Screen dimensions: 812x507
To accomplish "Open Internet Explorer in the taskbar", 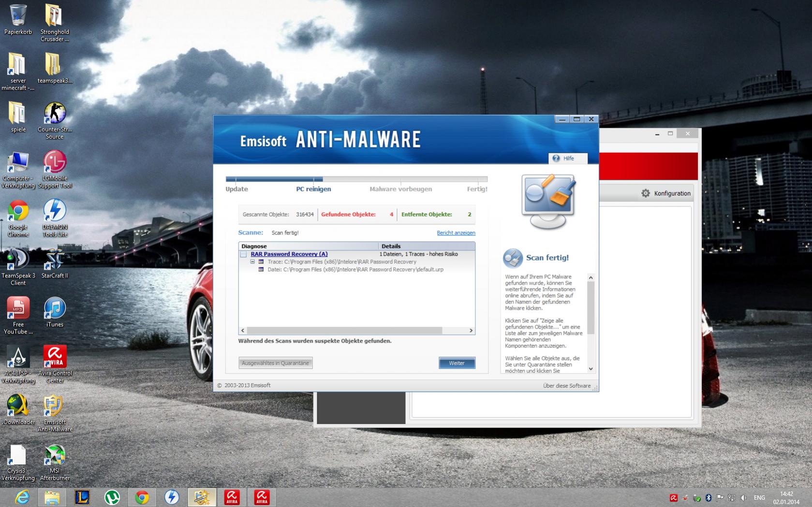I will pyautogui.click(x=22, y=497).
